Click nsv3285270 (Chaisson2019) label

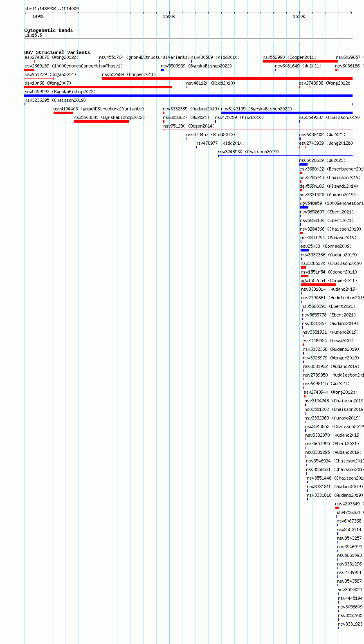coord(331,263)
